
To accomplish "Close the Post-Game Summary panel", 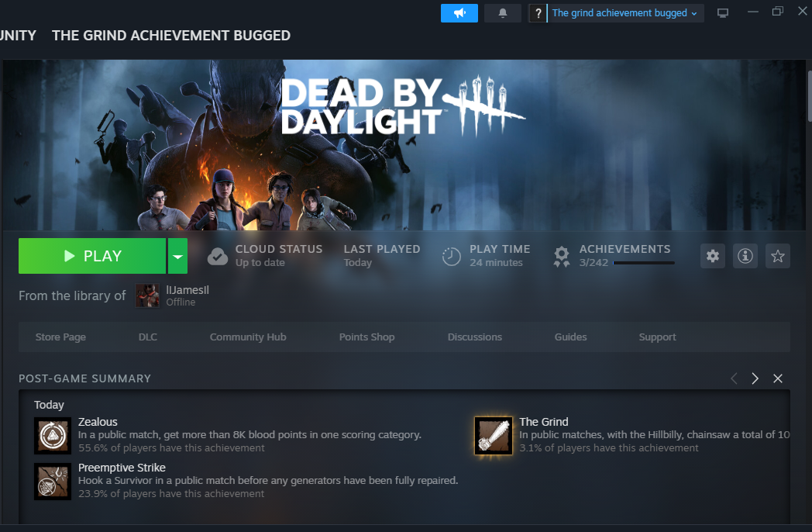I will coord(777,378).
